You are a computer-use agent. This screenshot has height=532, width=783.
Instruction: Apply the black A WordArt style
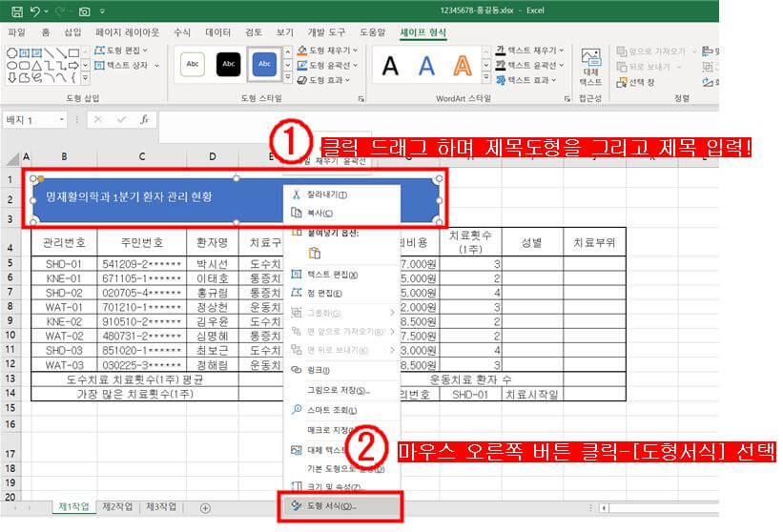point(390,66)
